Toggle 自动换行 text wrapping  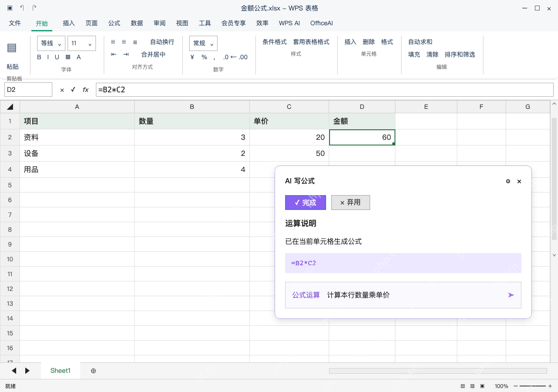[x=162, y=42]
